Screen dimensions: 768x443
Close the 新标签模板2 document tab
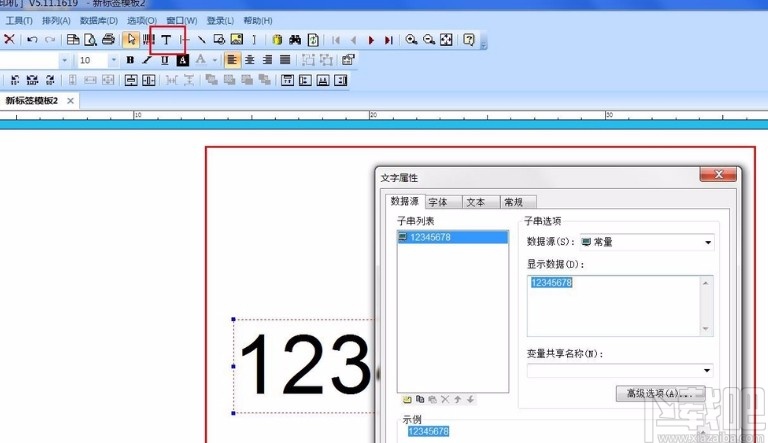(x=71, y=100)
